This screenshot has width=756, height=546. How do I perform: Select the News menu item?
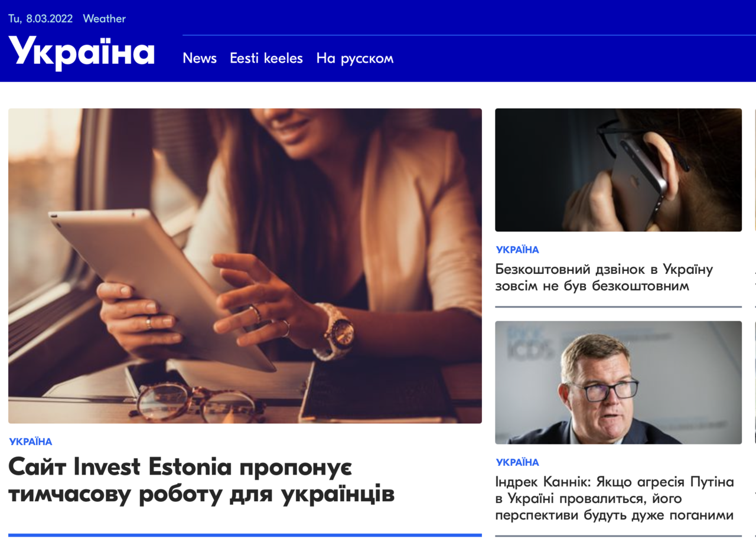200,58
